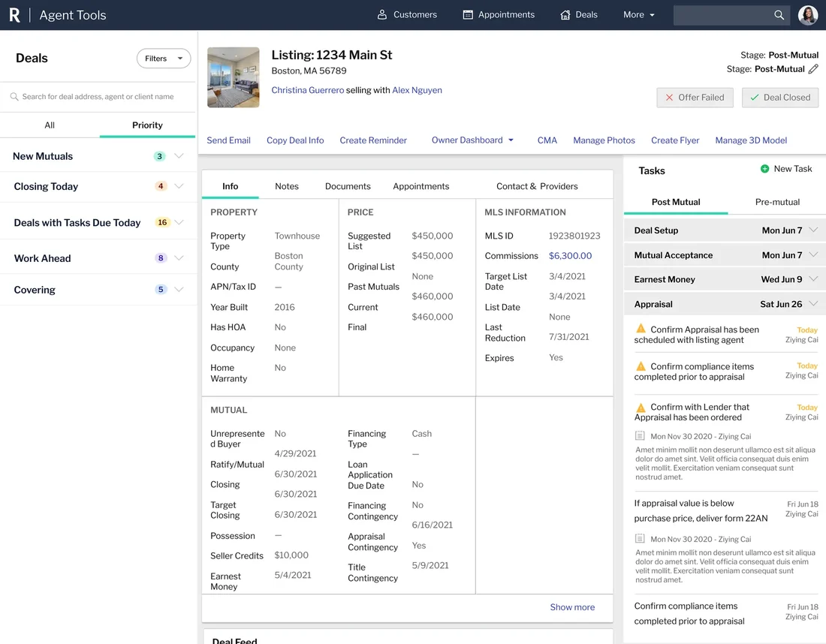The image size is (826, 644).
Task: Open the user profile avatar
Action: [808, 15]
